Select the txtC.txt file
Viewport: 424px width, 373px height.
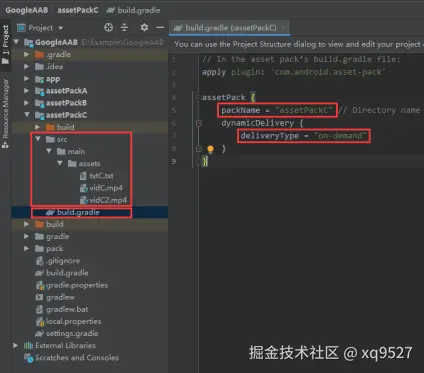[97, 176]
